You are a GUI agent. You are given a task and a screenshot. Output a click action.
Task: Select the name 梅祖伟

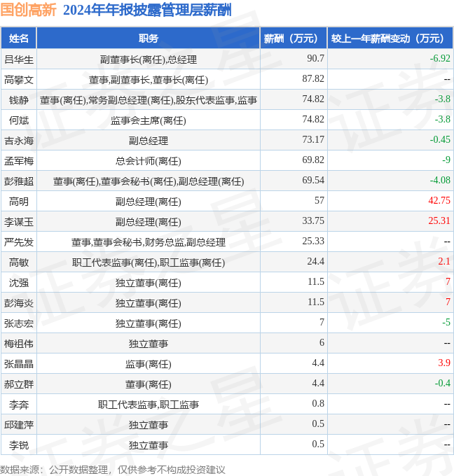coord(18,344)
